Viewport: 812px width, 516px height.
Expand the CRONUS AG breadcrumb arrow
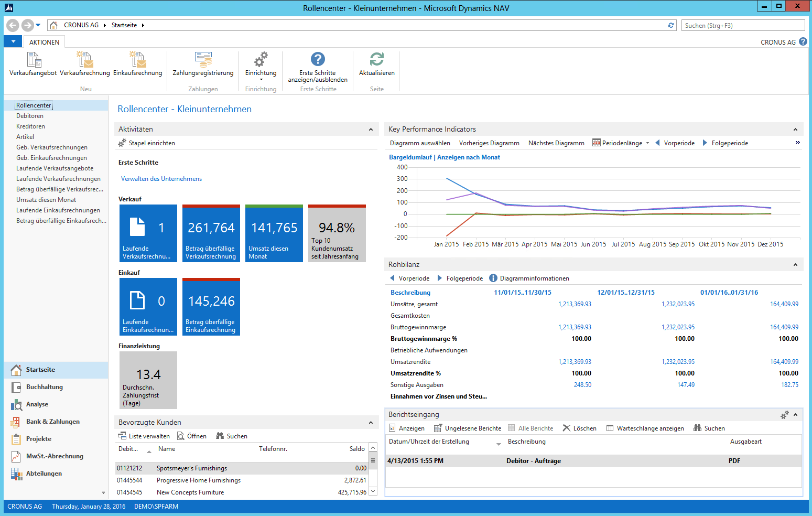point(105,25)
